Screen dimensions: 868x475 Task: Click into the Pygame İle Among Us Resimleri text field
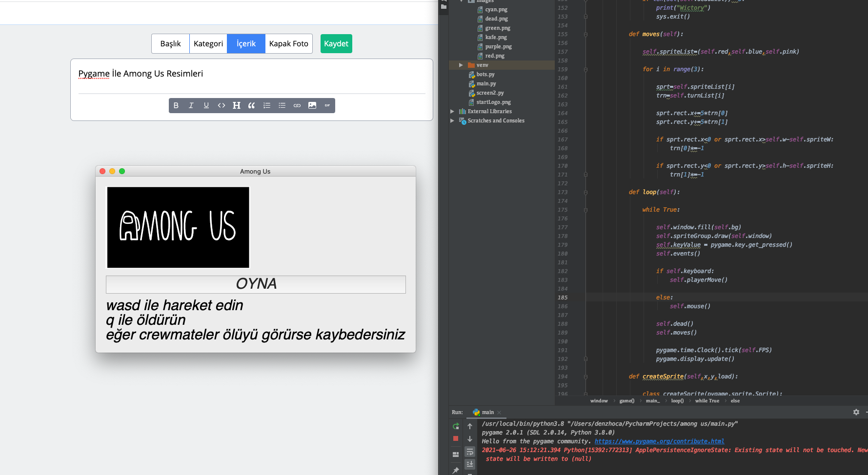pyautogui.click(x=252, y=74)
